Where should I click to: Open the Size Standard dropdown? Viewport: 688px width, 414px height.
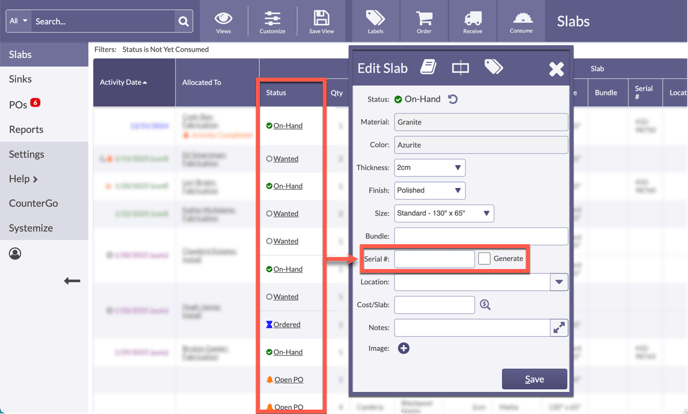pos(444,213)
